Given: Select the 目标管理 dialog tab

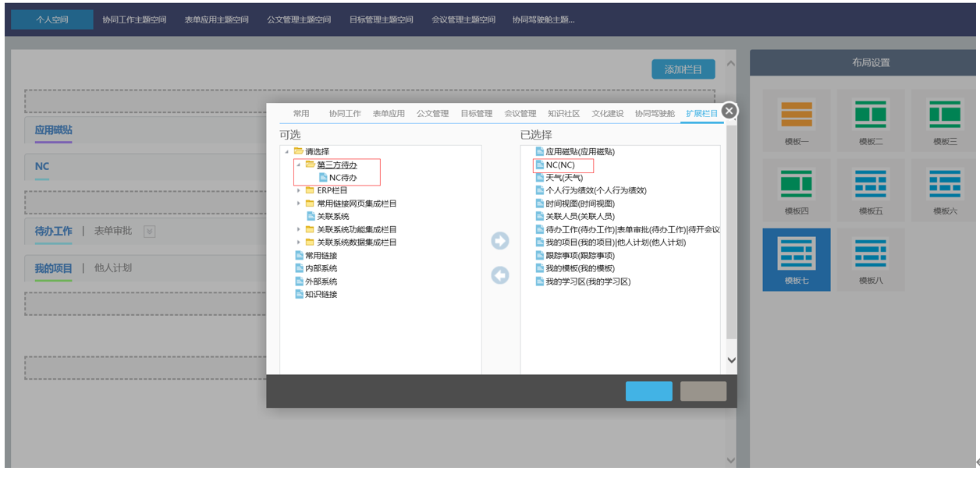Looking at the screenshot, I should (x=476, y=114).
